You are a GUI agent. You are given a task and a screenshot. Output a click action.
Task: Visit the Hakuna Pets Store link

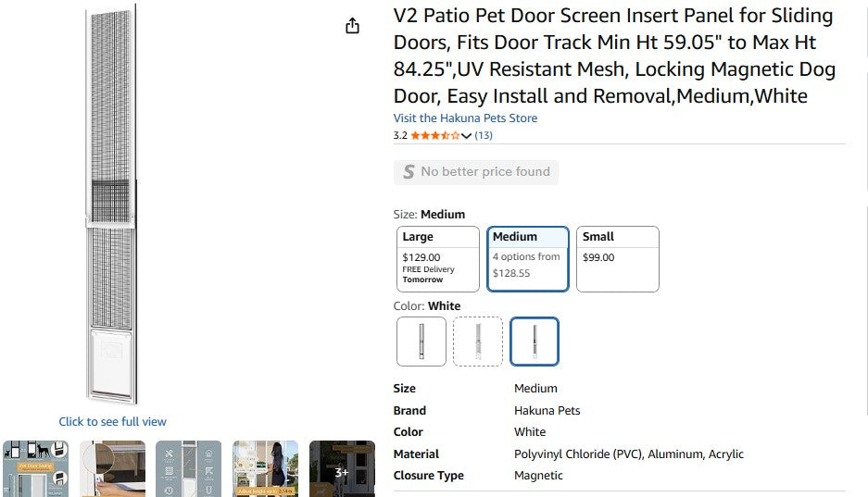(x=465, y=118)
